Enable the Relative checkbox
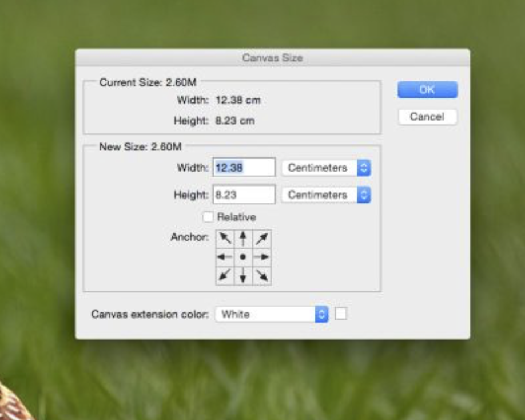 tap(208, 217)
